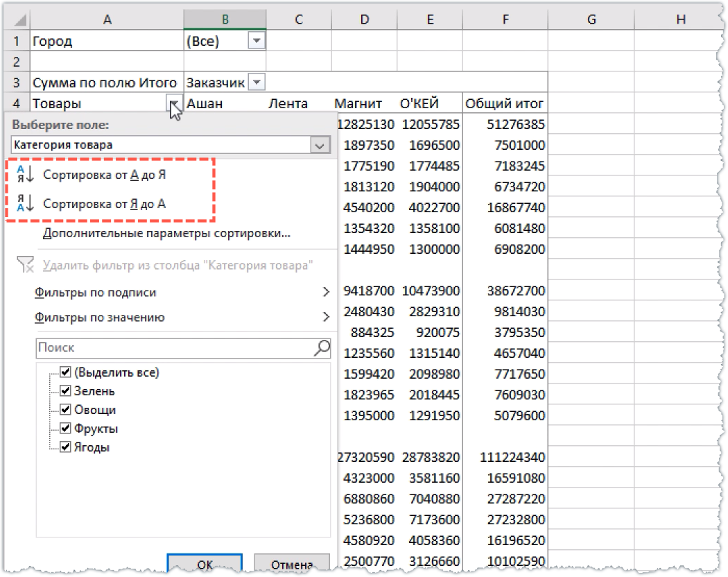Expand the Фильтры по значению submenu

(x=326, y=317)
